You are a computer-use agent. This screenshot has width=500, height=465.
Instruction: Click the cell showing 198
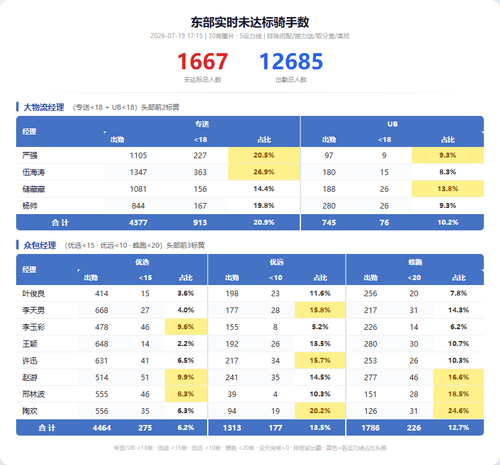tap(232, 294)
